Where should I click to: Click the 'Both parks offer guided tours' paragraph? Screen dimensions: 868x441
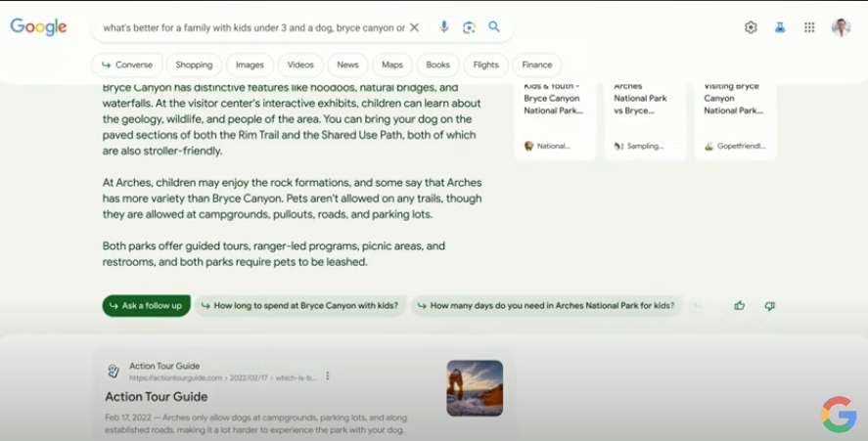coord(273,254)
